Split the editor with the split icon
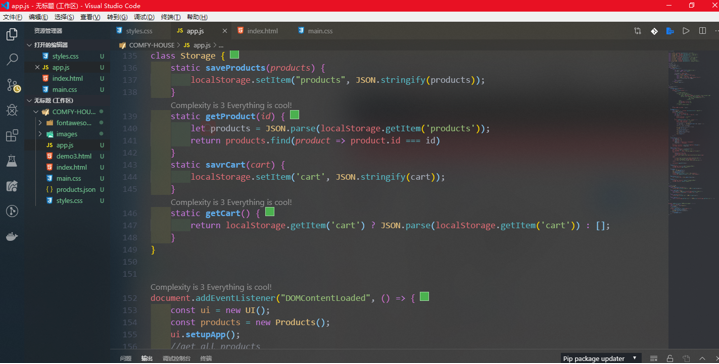The image size is (719, 364). click(702, 31)
